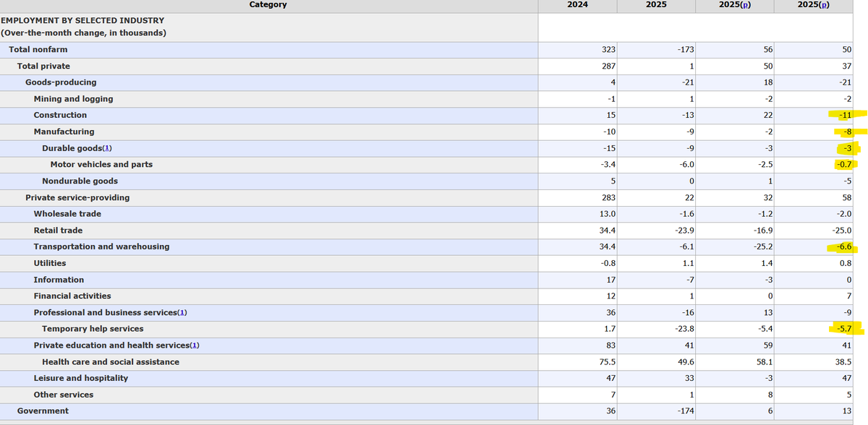Click the Total nonfarm row label

click(x=38, y=49)
